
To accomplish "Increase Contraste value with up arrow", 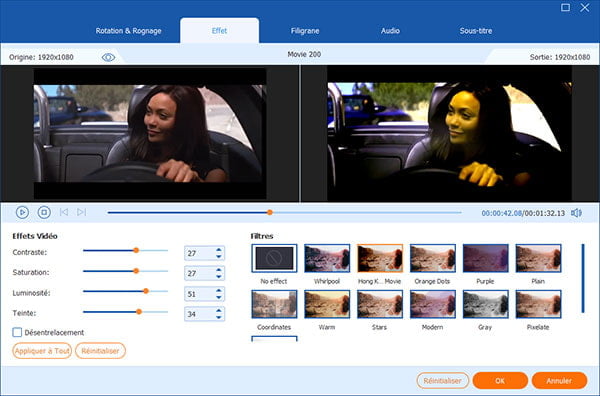I will (x=218, y=250).
